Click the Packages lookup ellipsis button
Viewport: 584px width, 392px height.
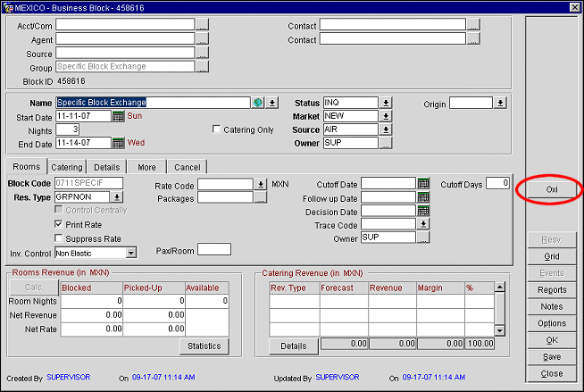261,198
